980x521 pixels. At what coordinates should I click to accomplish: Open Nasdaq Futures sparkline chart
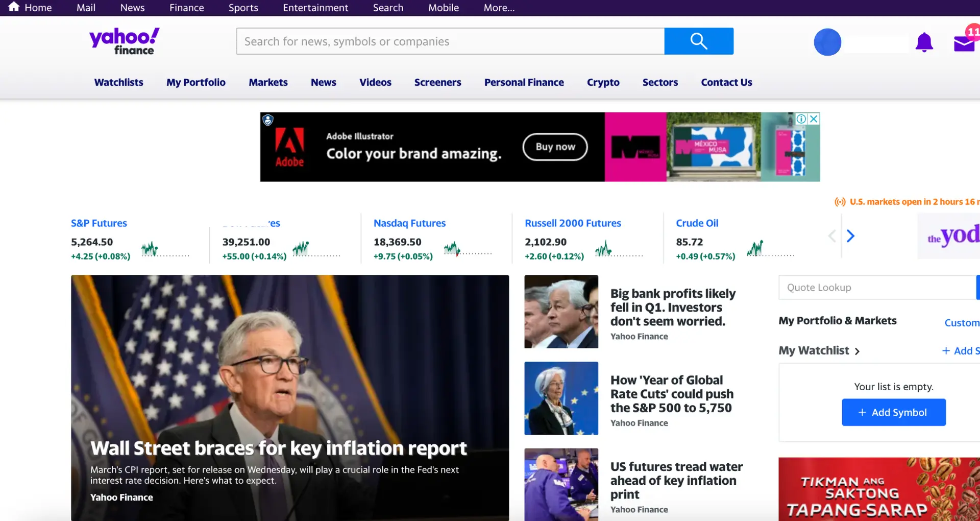(468, 249)
